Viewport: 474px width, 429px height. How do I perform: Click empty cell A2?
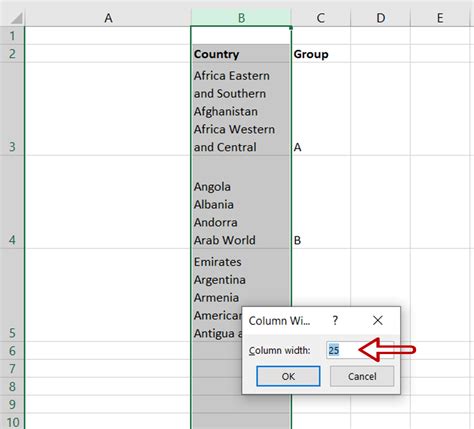(108, 53)
